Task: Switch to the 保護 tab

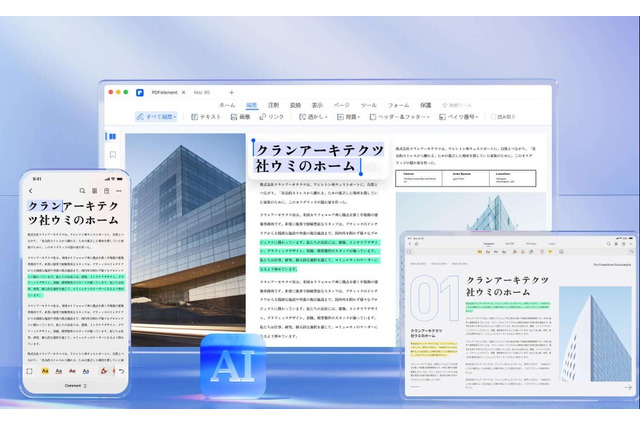Action: click(426, 105)
